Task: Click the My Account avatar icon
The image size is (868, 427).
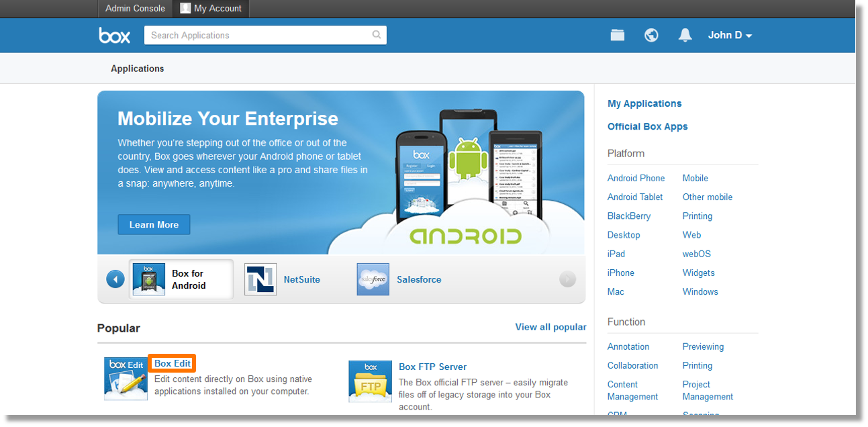Action: tap(185, 8)
